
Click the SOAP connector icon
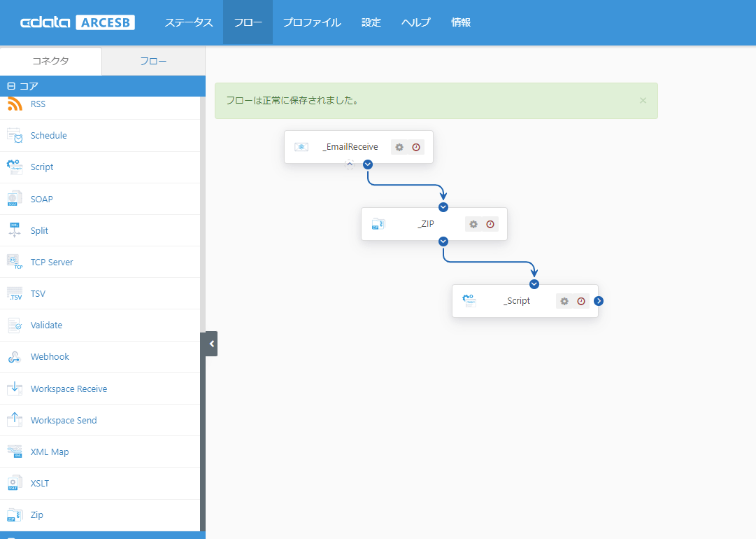15,199
